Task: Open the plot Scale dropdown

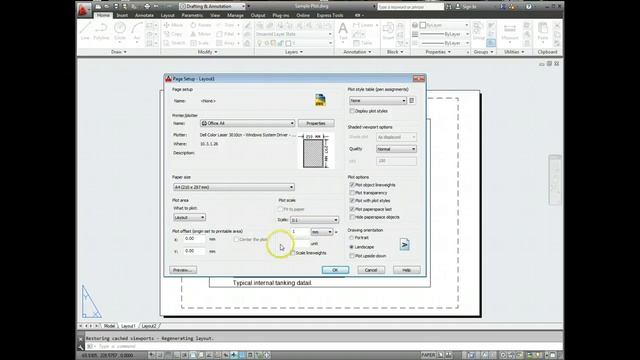Action: pos(314,220)
